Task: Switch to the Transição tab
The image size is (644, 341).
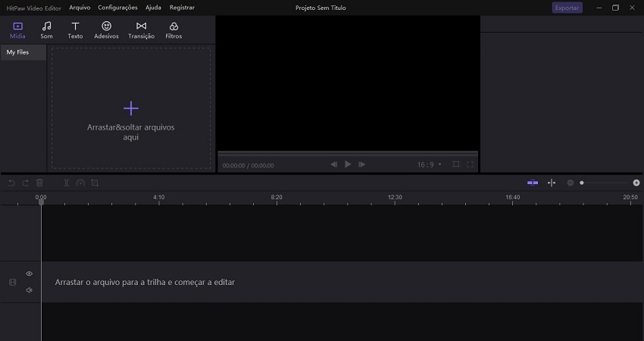Action: pyautogui.click(x=141, y=30)
